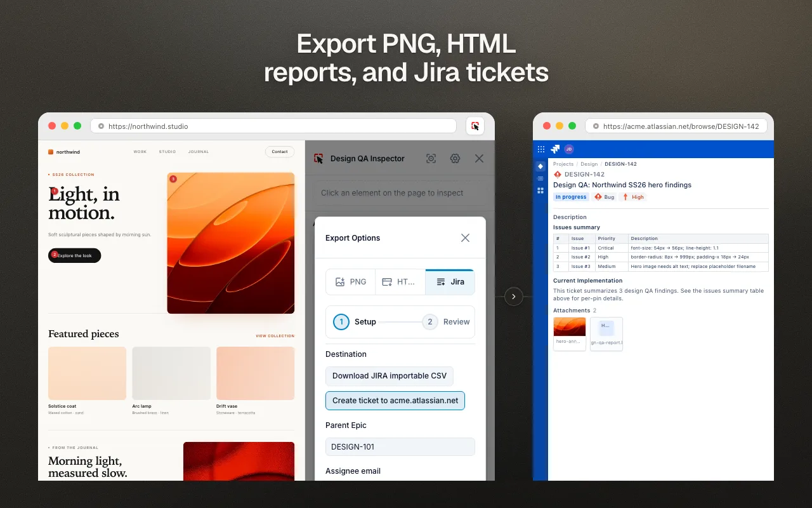Click the Parent Epic field DESIGN-101

point(400,446)
